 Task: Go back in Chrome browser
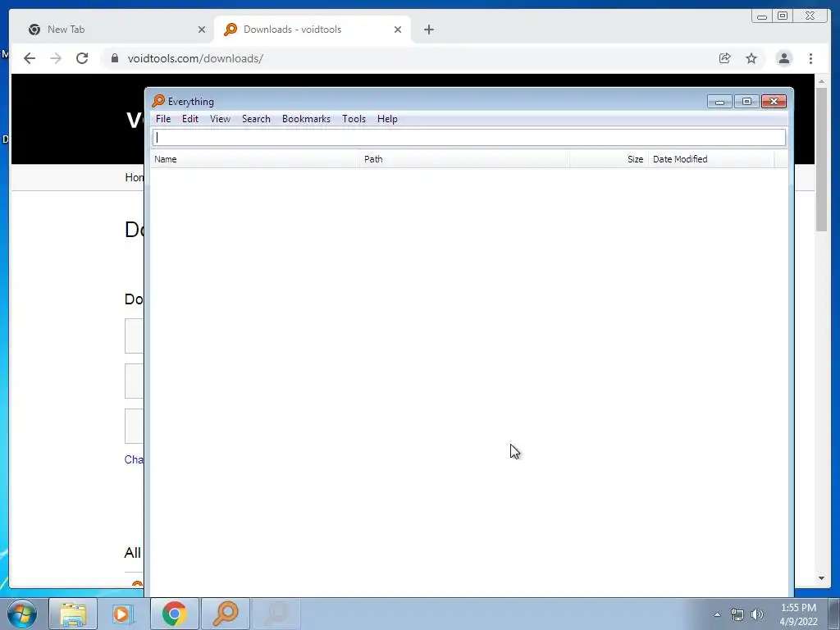tap(30, 58)
